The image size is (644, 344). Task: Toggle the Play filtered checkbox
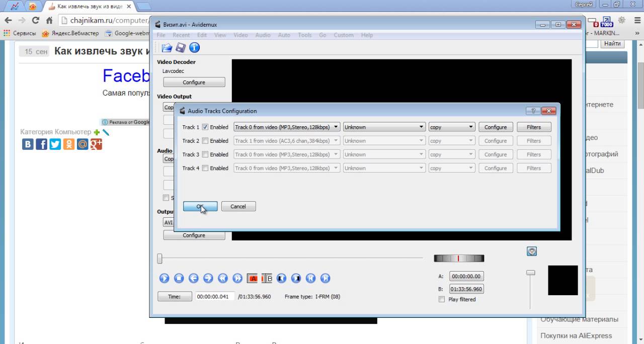pos(442,299)
